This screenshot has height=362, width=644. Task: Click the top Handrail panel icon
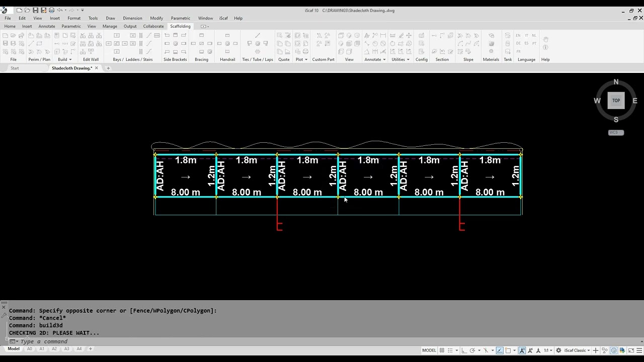[x=227, y=35]
